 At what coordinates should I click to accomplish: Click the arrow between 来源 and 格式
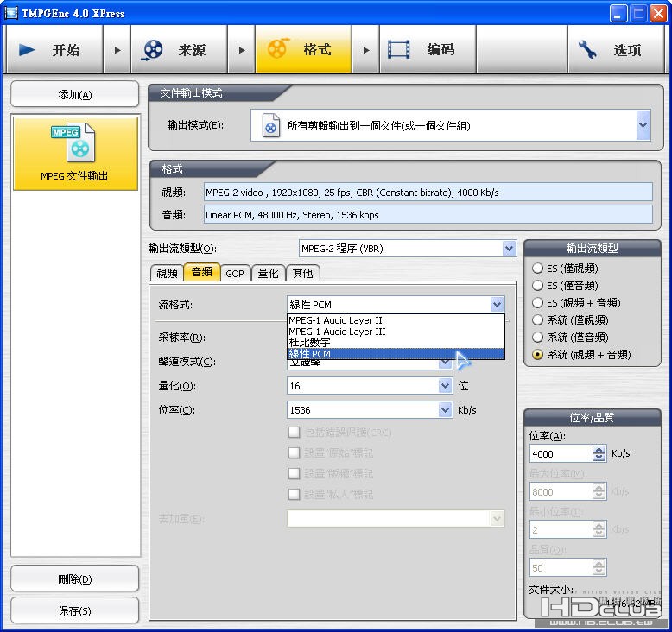[242, 50]
